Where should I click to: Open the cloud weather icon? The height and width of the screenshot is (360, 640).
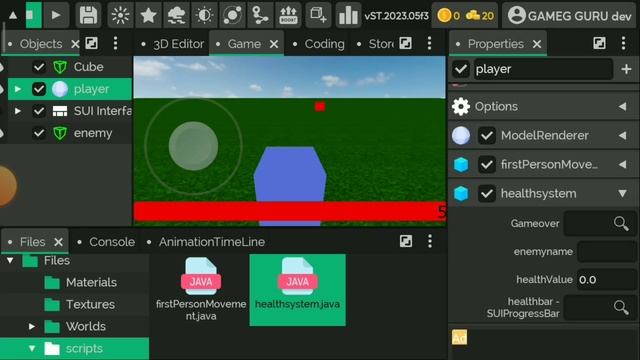pyautogui.click(x=176, y=15)
